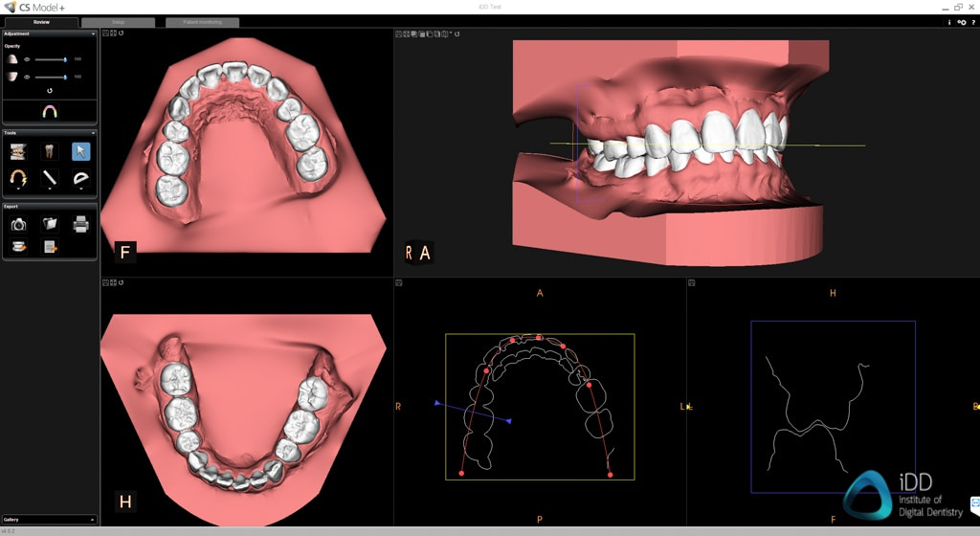Export the 3D model with arrow icon
This screenshot has height=536, width=980.
[x=18, y=246]
